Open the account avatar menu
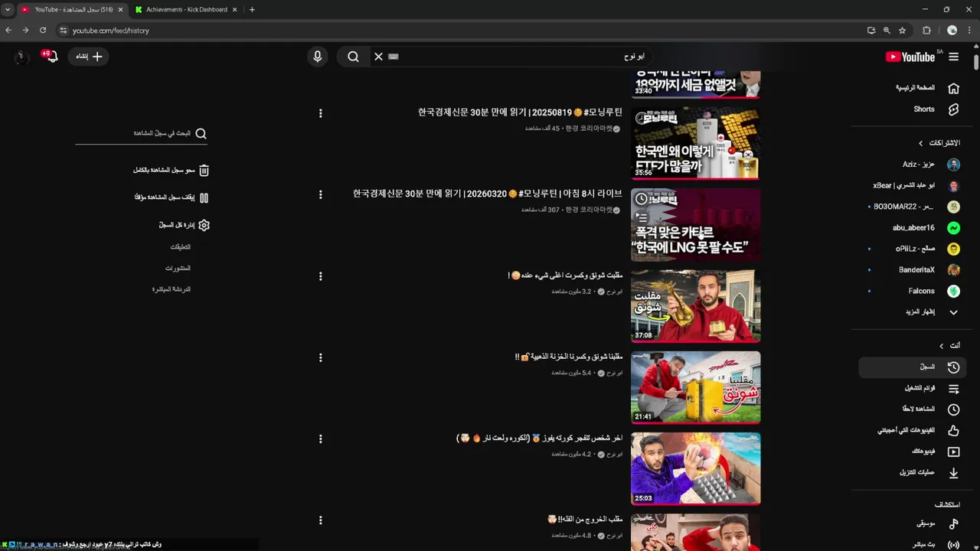 (21, 57)
